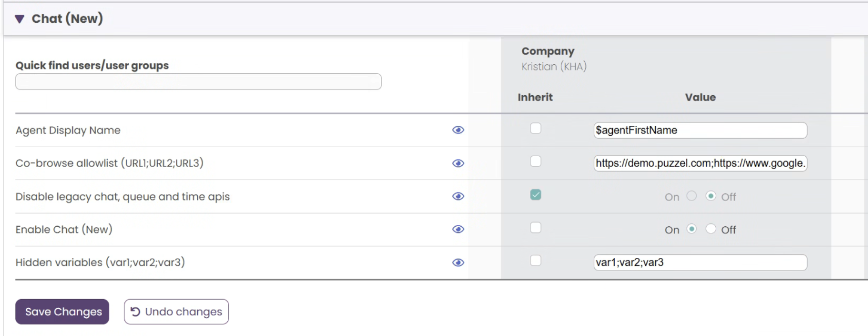Check Inherit box for Enable Chat (New)
The image size is (868, 336).
535,228
